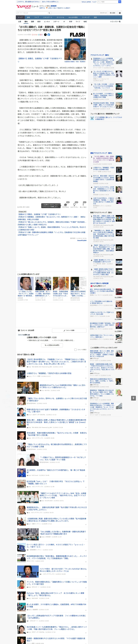Select the 国内 category
Viewport: 138px width, 644px height.
point(26,21)
